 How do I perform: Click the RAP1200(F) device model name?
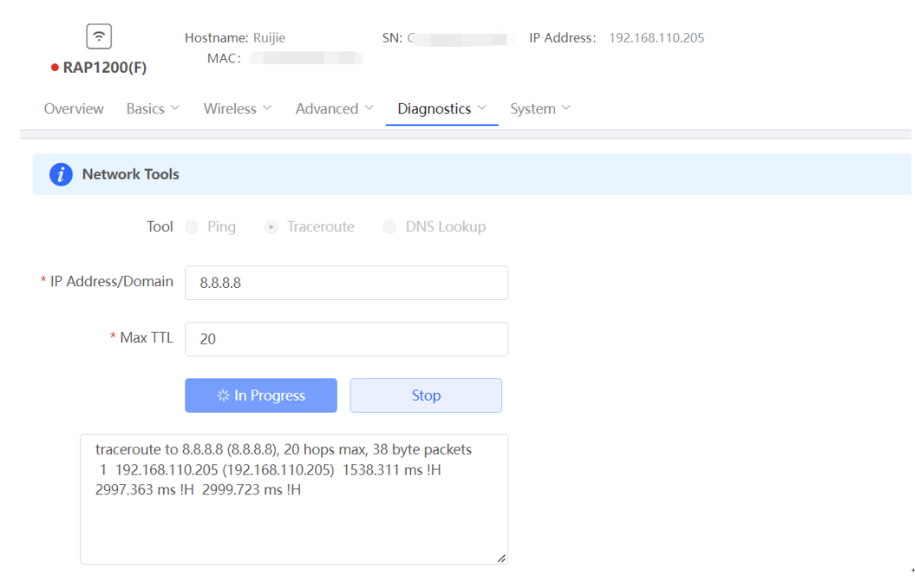104,68
